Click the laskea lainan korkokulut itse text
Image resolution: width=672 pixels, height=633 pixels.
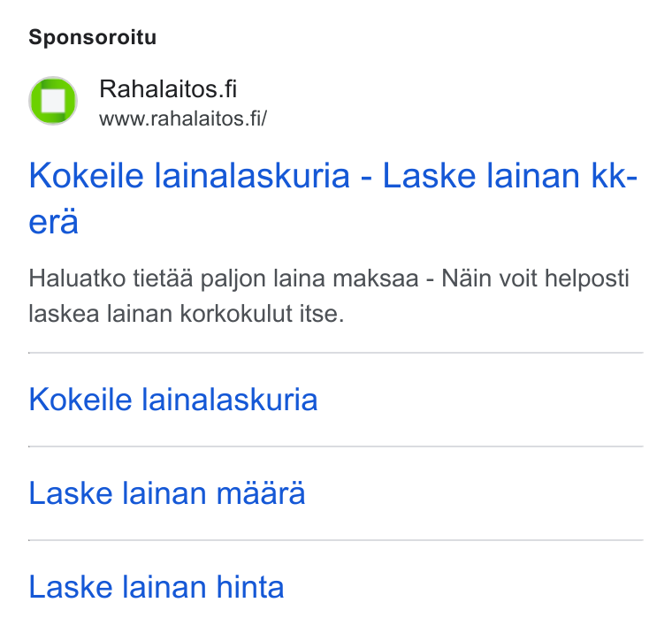(x=186, y=313)
